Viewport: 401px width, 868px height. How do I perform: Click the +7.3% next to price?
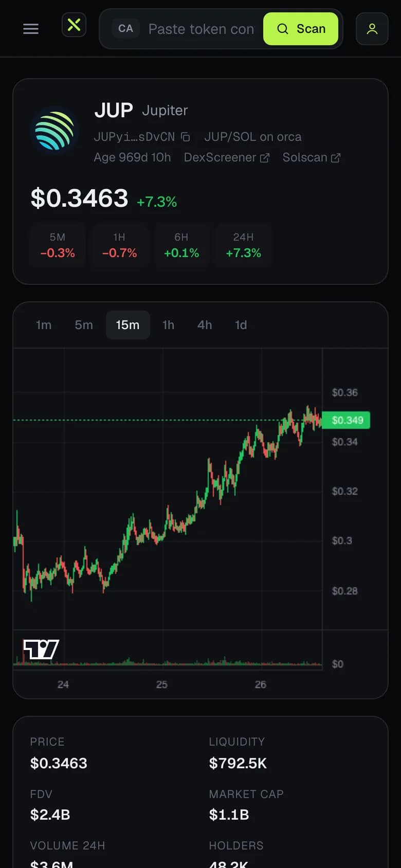tap(157, 202)
